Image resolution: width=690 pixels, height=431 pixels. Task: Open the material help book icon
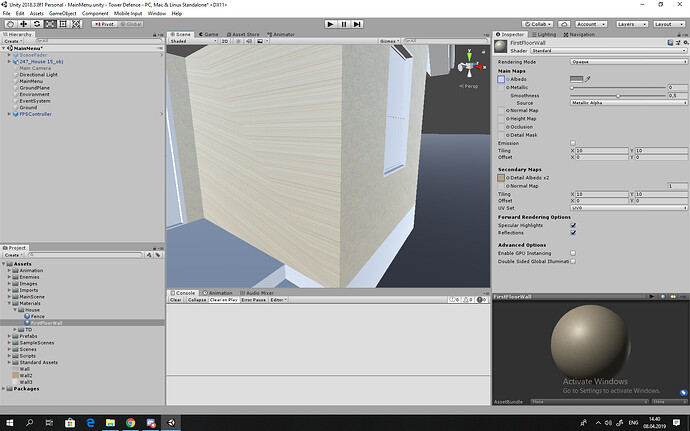tap(670, 43)
